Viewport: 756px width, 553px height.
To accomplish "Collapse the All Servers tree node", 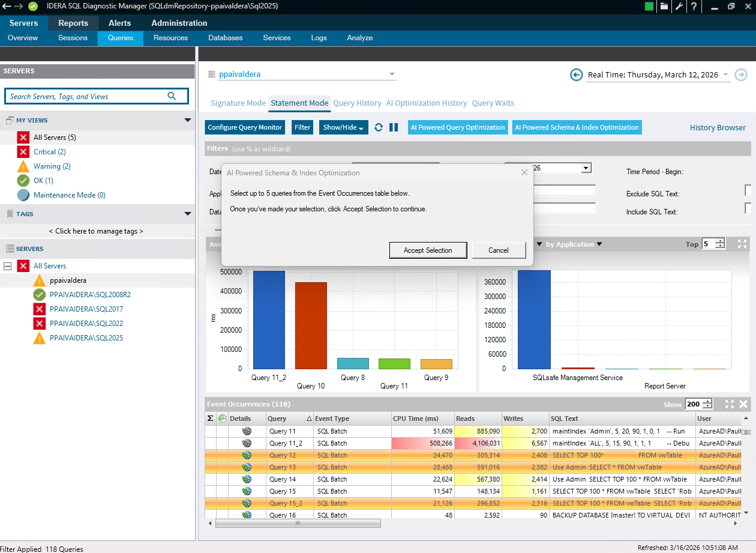I will click(8, 266).
